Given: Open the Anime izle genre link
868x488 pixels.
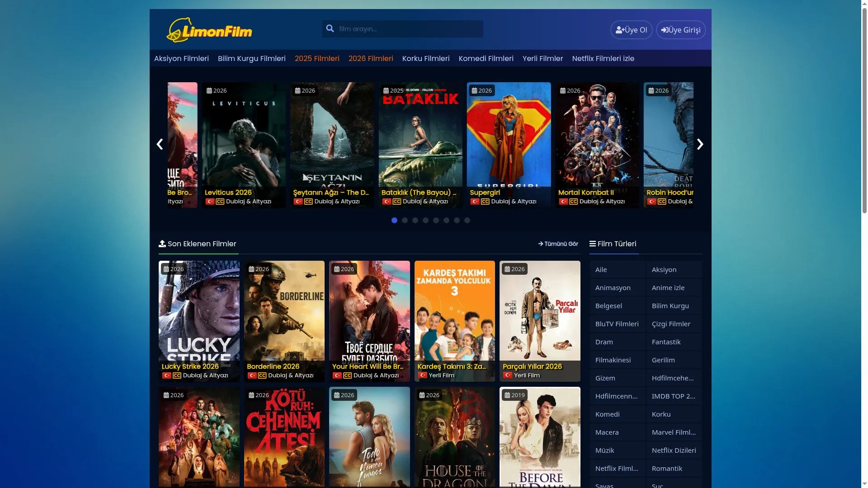Looking at the screenshot, I should (x=674, y=287).
